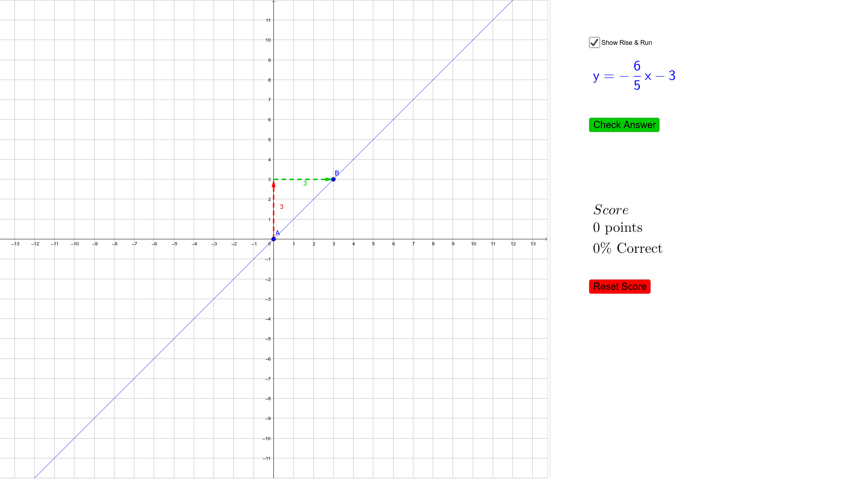Uncheck the Show Rise & Run checkbox
Viewport: 868px width, 479px height.
tap(594, 42)
